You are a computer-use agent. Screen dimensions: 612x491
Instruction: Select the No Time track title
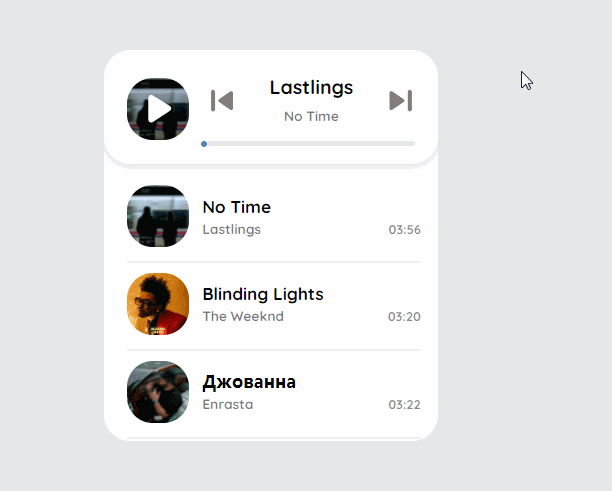pyautogui.click(x=237, y=207)
